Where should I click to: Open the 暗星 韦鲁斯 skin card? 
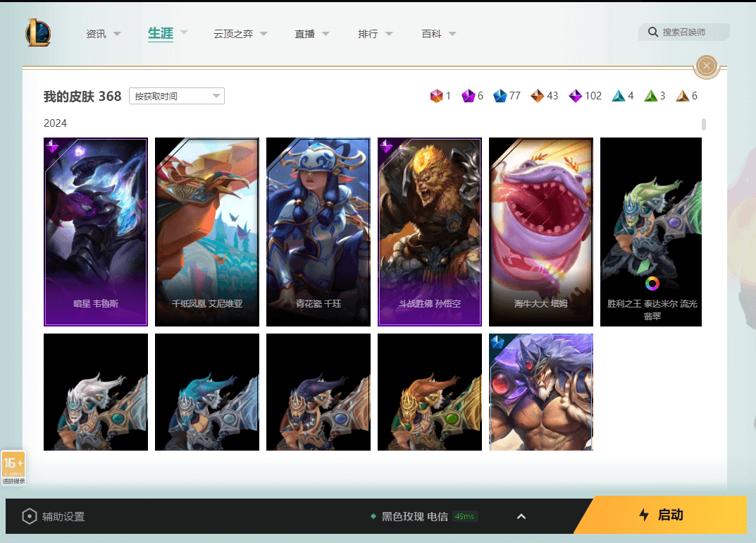[96, 232]
